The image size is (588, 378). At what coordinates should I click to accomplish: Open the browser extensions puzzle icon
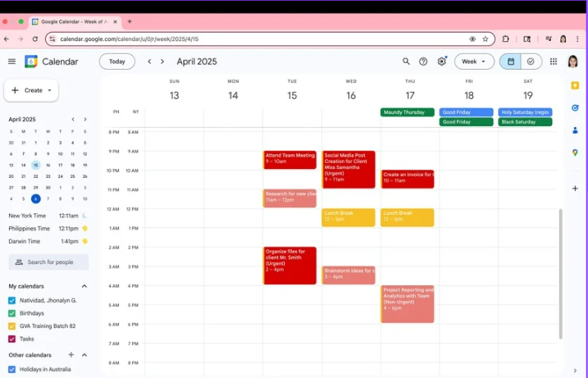click(x=505, y=39)
